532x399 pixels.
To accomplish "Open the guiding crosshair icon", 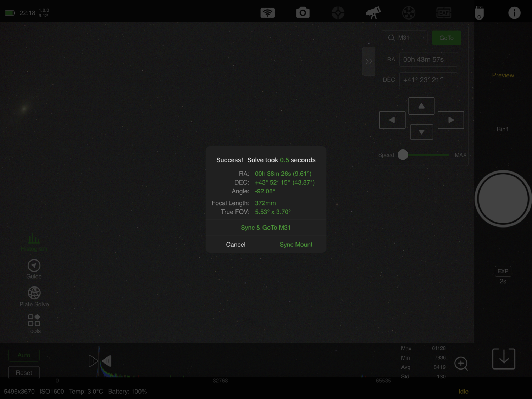I will point(338,13).
